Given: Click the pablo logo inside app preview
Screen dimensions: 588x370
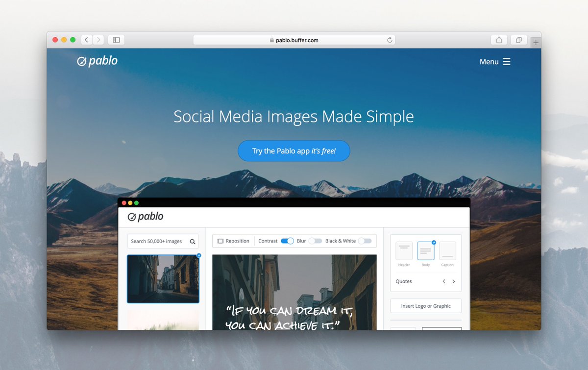Looking at the screenshot, I should click(x=146, y=217).
